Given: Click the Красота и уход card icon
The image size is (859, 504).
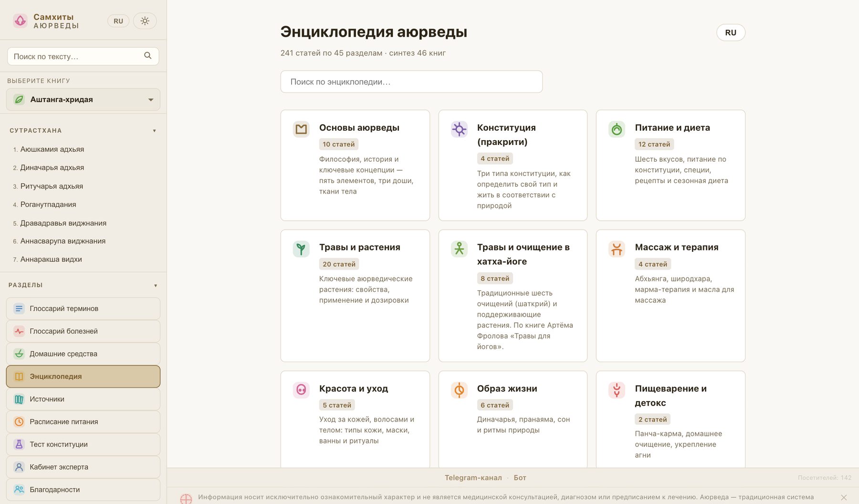Looking at the screenshot, I should [x=301, y=390].
